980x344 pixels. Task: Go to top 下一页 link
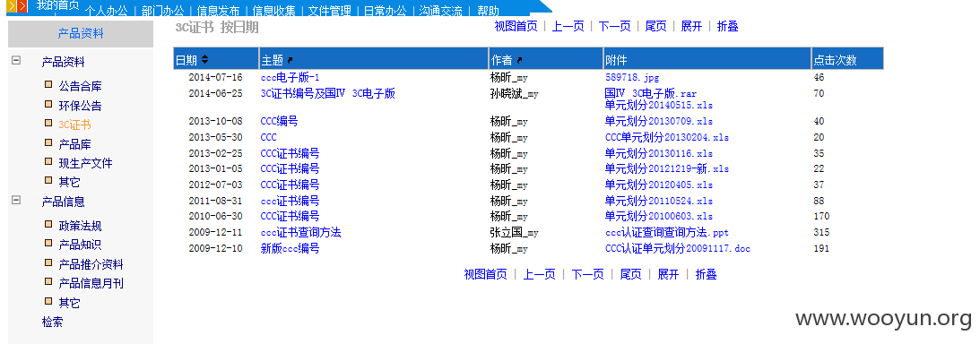point(614,26)
